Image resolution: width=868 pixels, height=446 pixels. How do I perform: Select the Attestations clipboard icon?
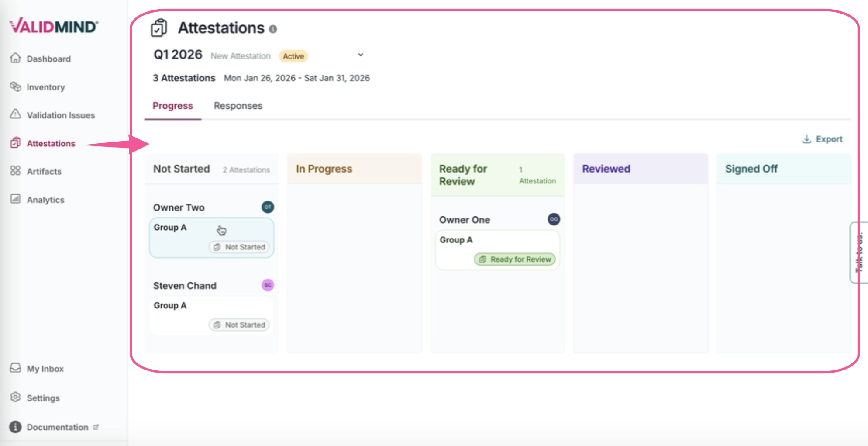tap(15, 143)
